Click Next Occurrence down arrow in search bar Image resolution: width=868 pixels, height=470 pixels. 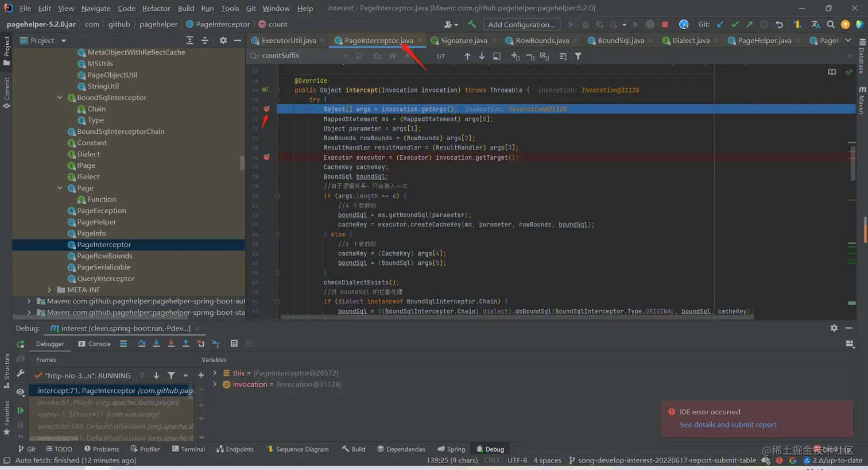pyautogui.click(x=482, y=56)
